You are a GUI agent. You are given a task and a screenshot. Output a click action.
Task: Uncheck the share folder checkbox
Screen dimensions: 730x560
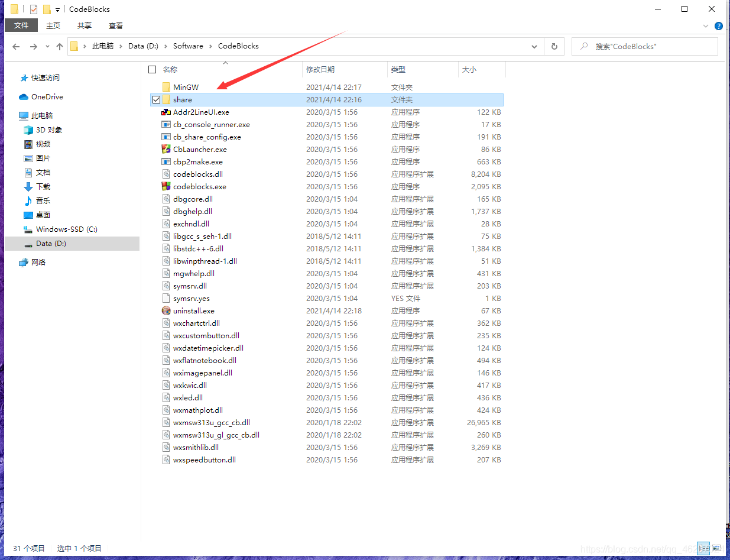(156, 100)
